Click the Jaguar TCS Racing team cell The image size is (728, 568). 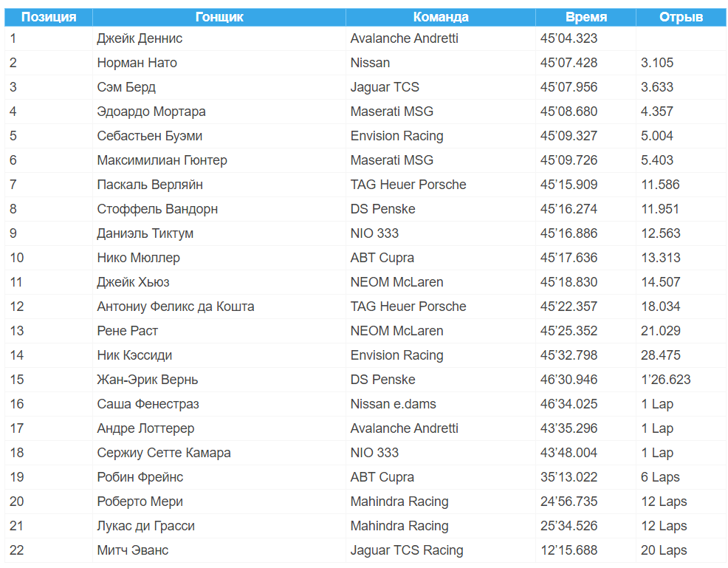(407, 550)
